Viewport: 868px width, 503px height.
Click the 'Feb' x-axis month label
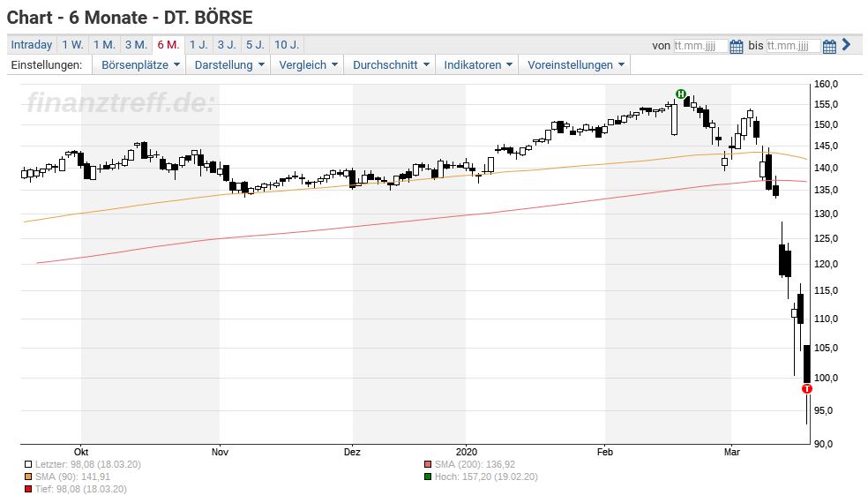click(x=605, y=452)
